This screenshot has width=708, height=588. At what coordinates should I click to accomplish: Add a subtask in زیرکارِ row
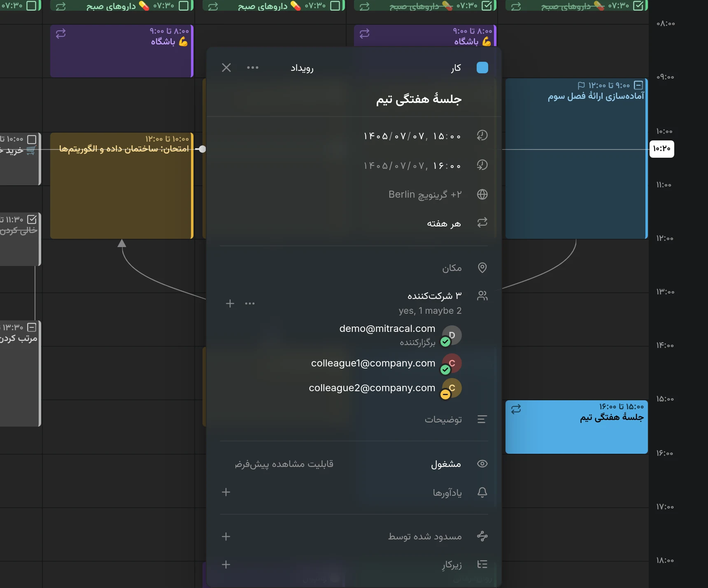(226, 565)
